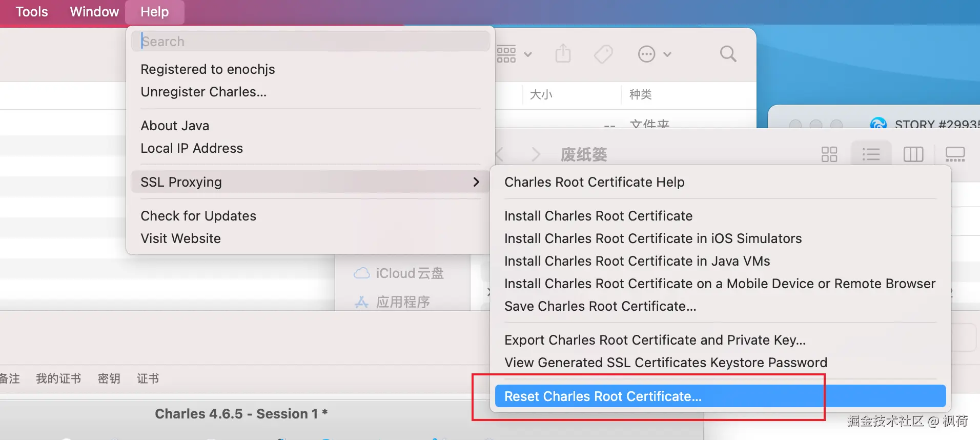This screenshot has height=440, width=980.
Task: Switch Trash window to list view
Action: click(x=871, y=154)
